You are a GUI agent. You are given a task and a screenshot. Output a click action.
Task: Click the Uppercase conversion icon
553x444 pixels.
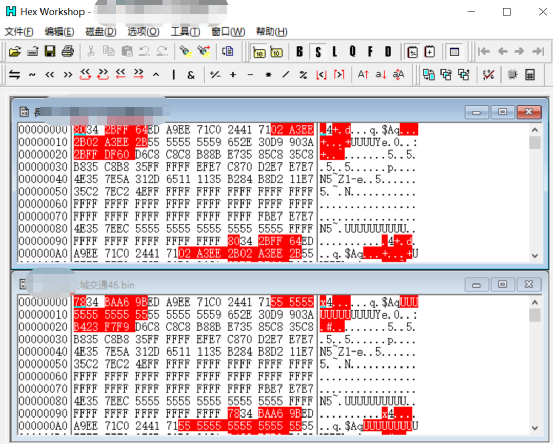pos(363,75)
